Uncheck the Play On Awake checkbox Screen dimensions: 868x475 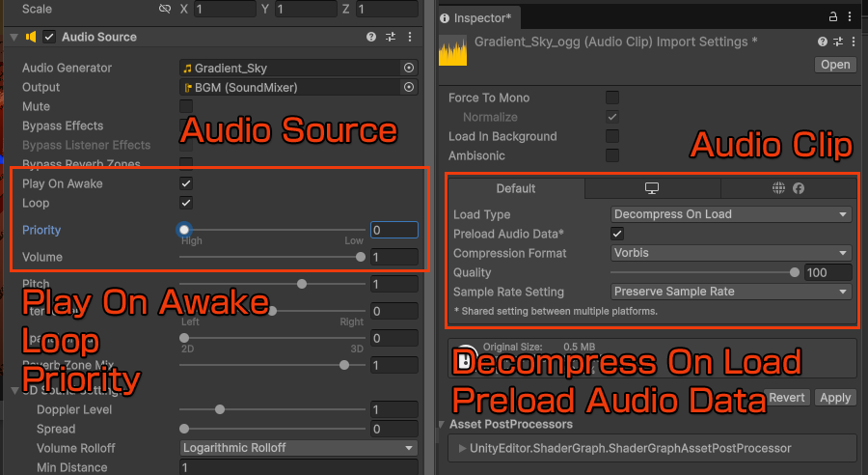(186, 183)
